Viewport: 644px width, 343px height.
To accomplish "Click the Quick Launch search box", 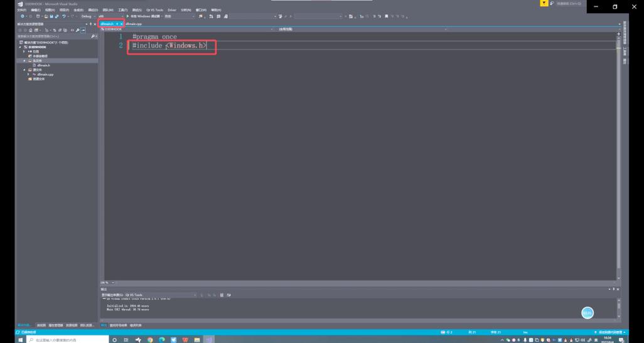I will pos(569,3).
